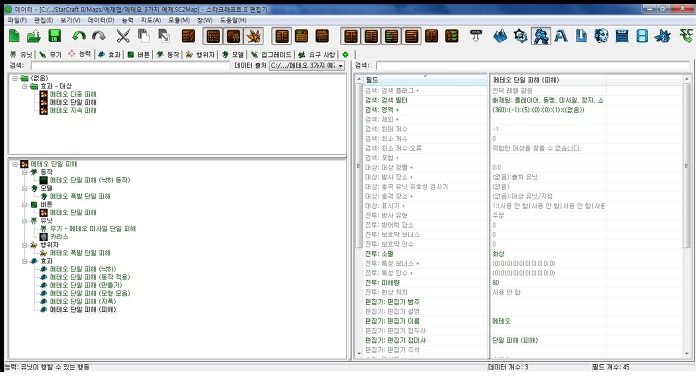Click the paste icon with diagonal arrow
This screenshot has height=376, width=700.
[x=163, y=36]
